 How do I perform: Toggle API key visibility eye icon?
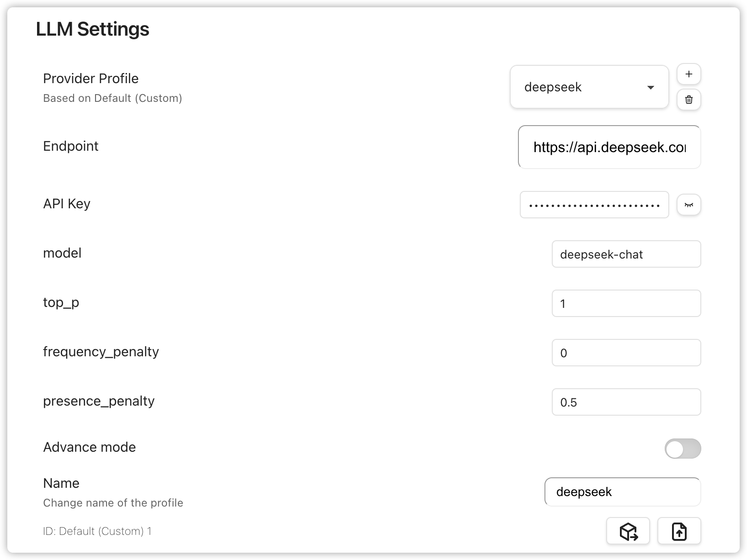pos(688,205)
